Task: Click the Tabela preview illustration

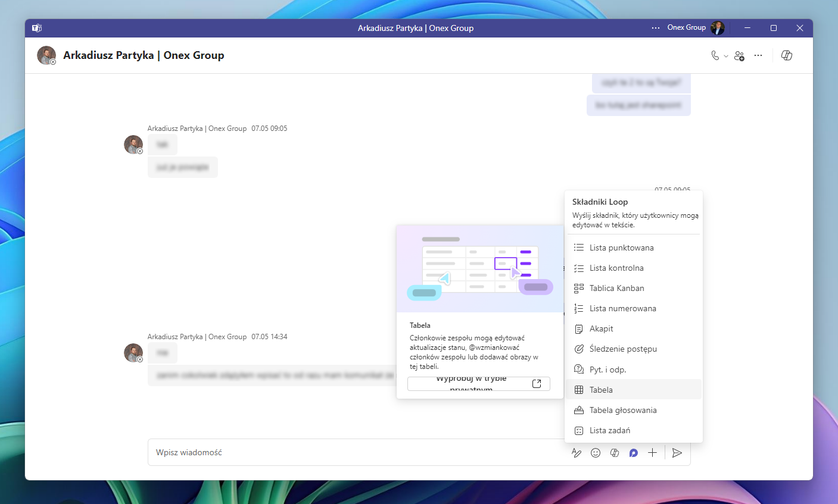Action: [480, 269]
